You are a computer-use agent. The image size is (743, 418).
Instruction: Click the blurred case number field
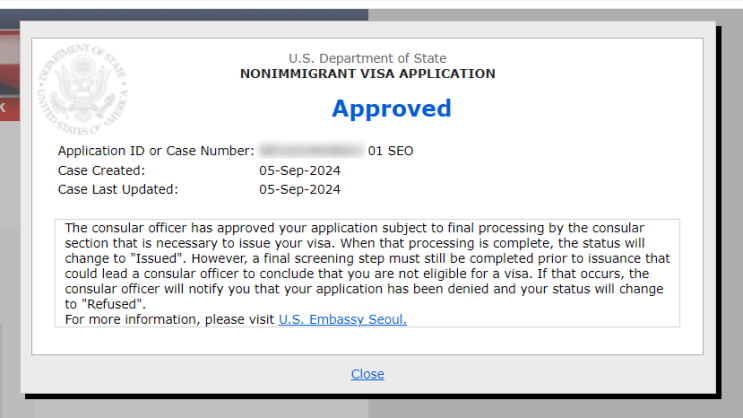tap(310, 151)
